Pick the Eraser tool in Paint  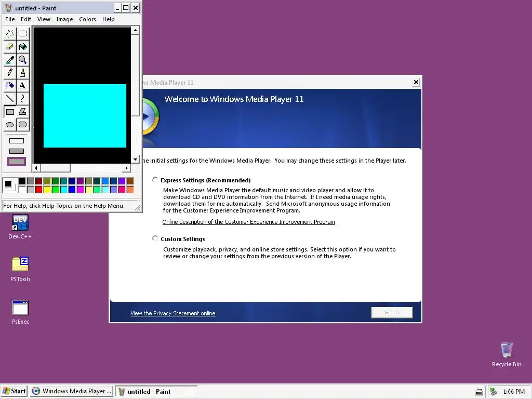coord(10,46)
